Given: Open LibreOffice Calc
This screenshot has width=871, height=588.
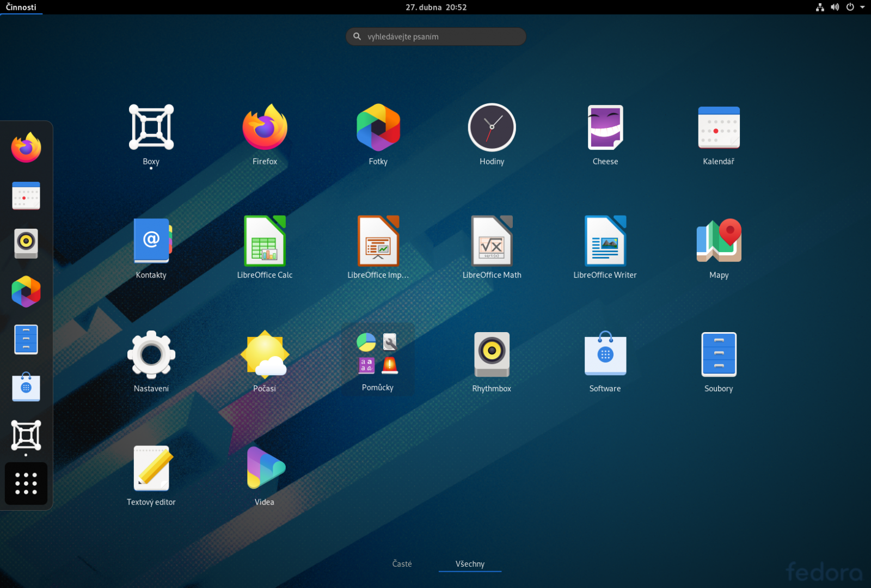Looking at the screenshot, I should 265,241.
